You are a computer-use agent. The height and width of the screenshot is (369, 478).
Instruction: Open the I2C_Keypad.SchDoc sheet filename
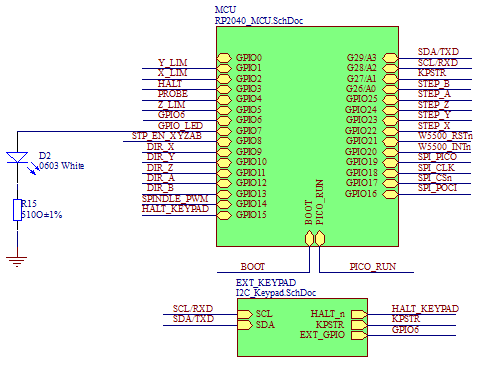tap(276, 293)
